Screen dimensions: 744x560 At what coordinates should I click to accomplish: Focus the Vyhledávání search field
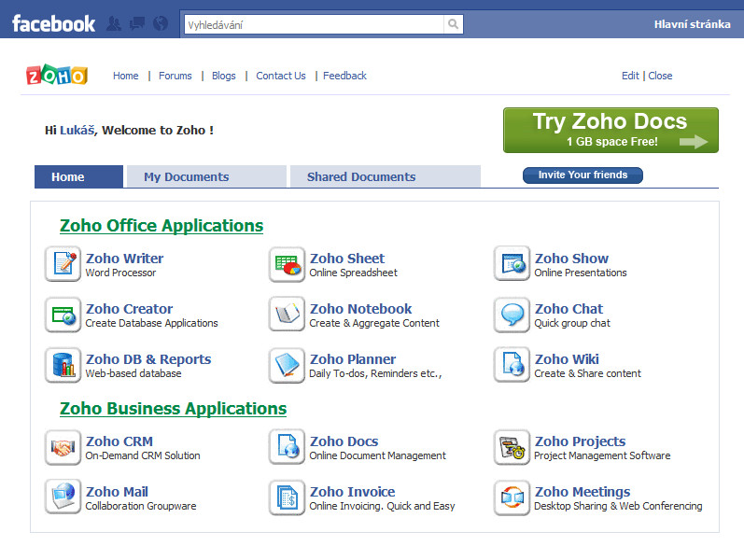click(314, 24)
